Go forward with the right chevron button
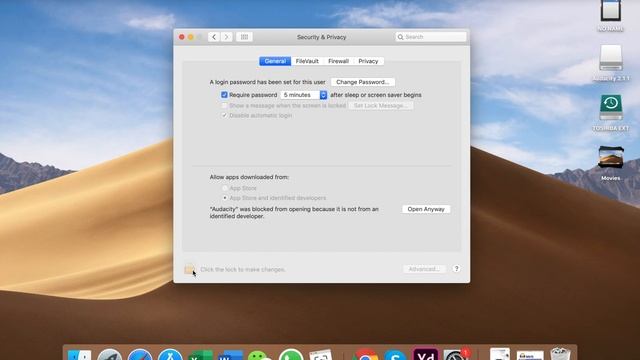 227,37
